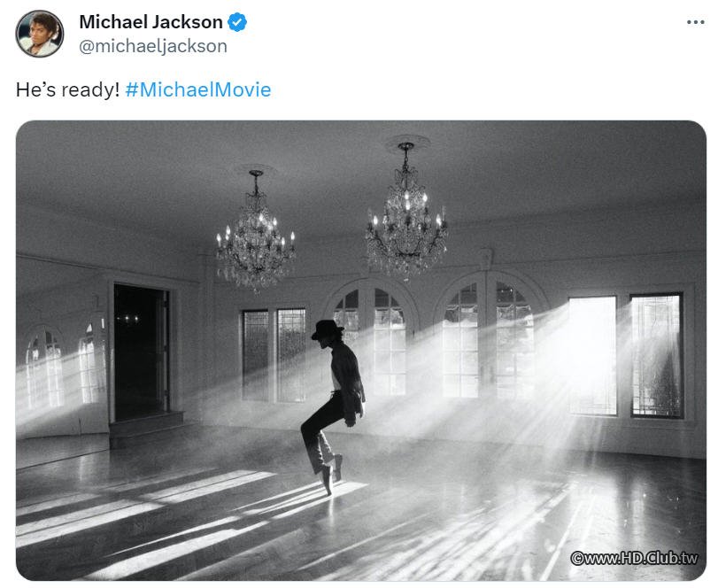
Task: Visit the @michaeljackson handle
Action: coord(153,46)
